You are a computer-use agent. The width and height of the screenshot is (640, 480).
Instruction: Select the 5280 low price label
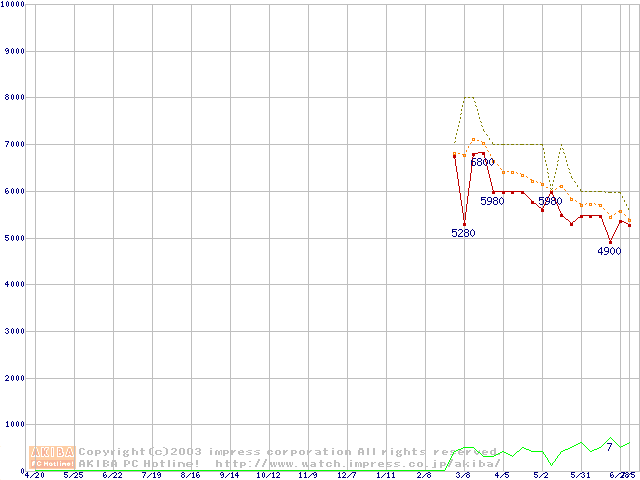tap(463, 233)
